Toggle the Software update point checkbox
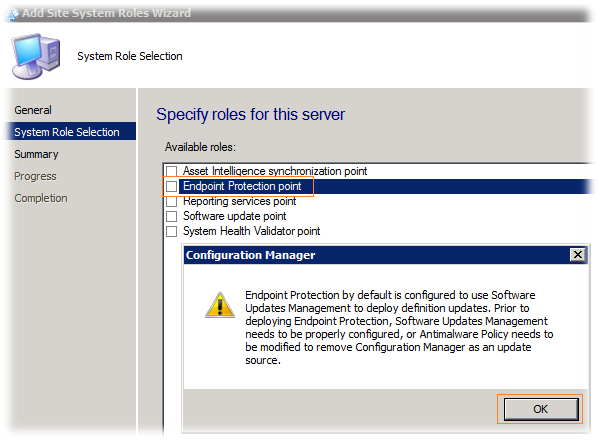This screenshot has height=440, width=598. click(172, 216)
